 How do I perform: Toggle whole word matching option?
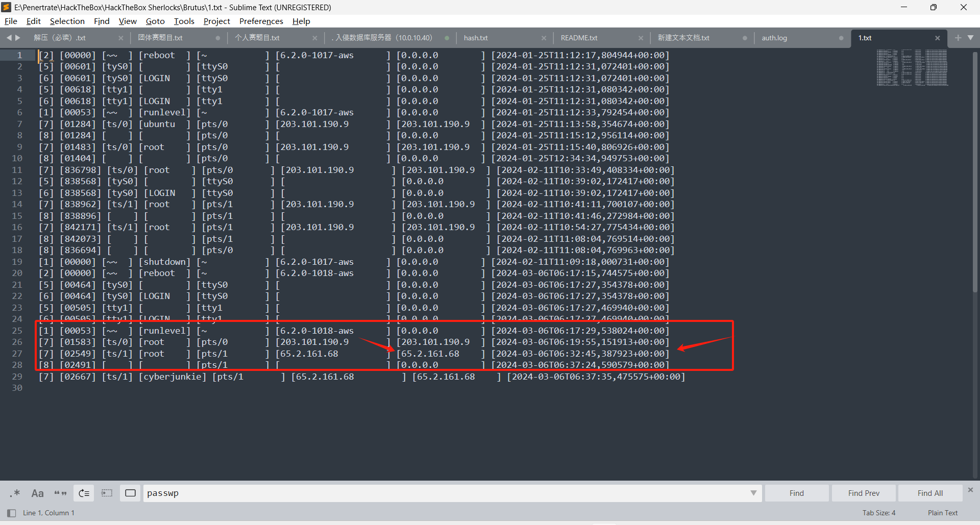(60, 493)
